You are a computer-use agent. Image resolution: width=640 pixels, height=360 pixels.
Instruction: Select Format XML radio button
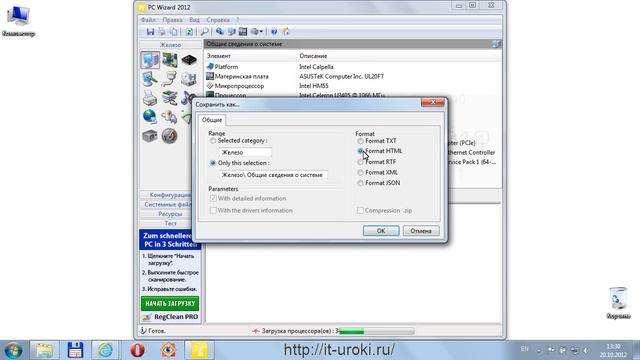click(x=360, y=173)
